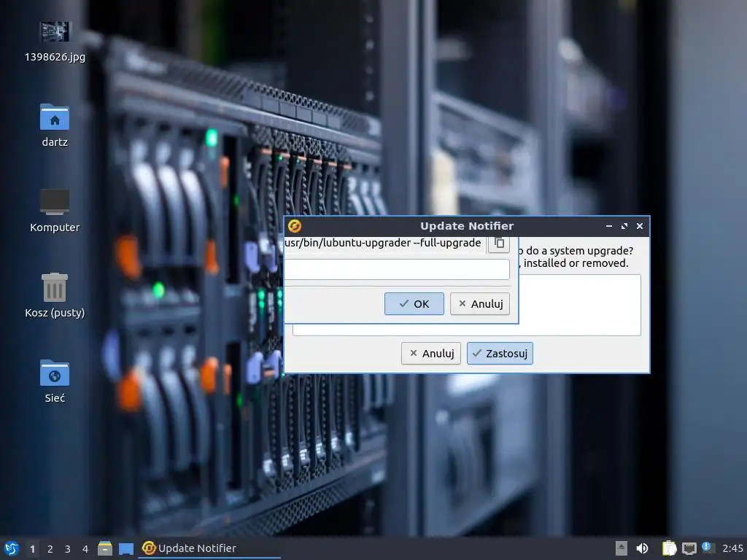Open the volume control in system tray
Viewport: 747px width, 560px height.
point(642,548)
